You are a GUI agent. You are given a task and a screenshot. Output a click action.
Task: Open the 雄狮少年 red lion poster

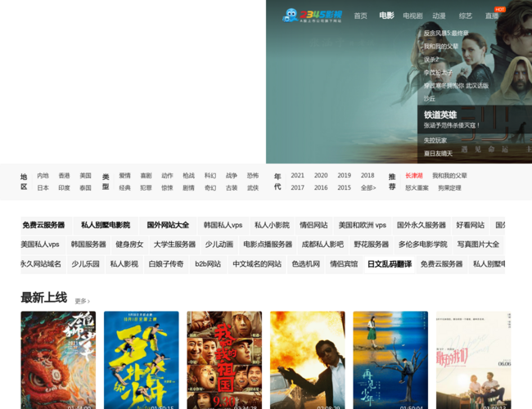click(58, 359)
